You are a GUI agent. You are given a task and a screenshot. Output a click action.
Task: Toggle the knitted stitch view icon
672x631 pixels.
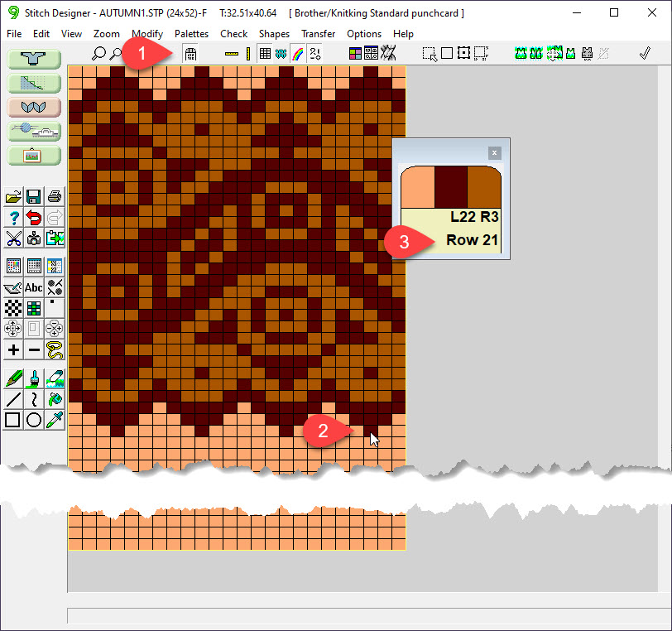281,54
